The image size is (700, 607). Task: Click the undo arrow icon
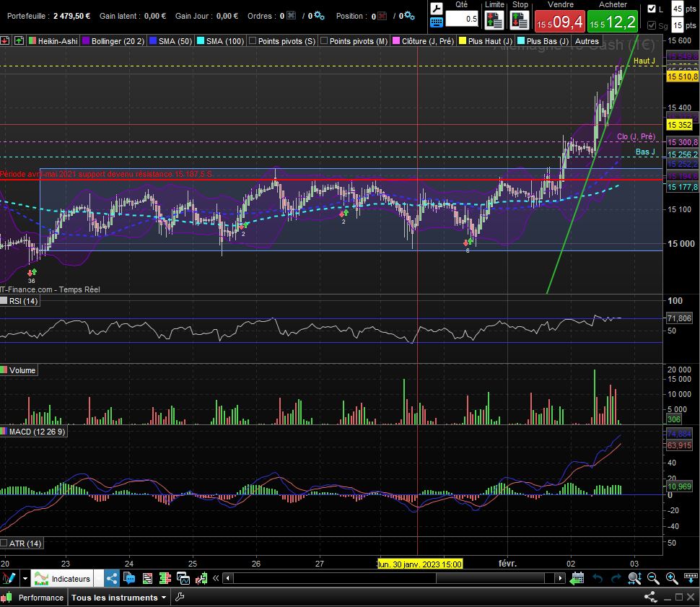(x=598, y=578)
